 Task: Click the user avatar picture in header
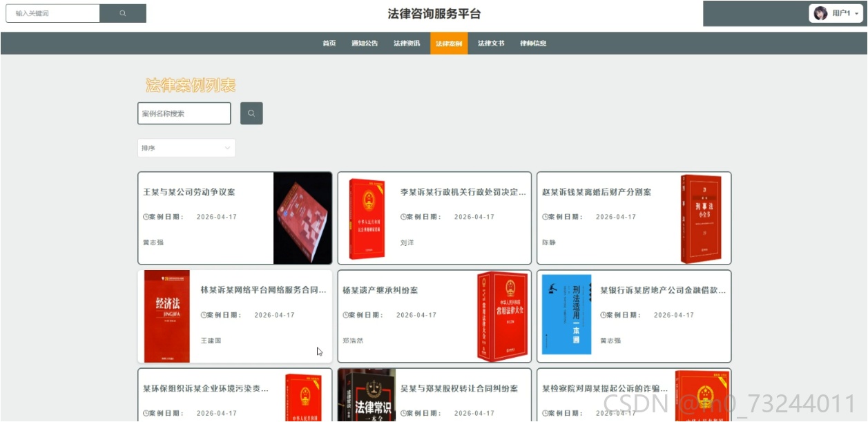pyautogui.click(x=820, y=13)
